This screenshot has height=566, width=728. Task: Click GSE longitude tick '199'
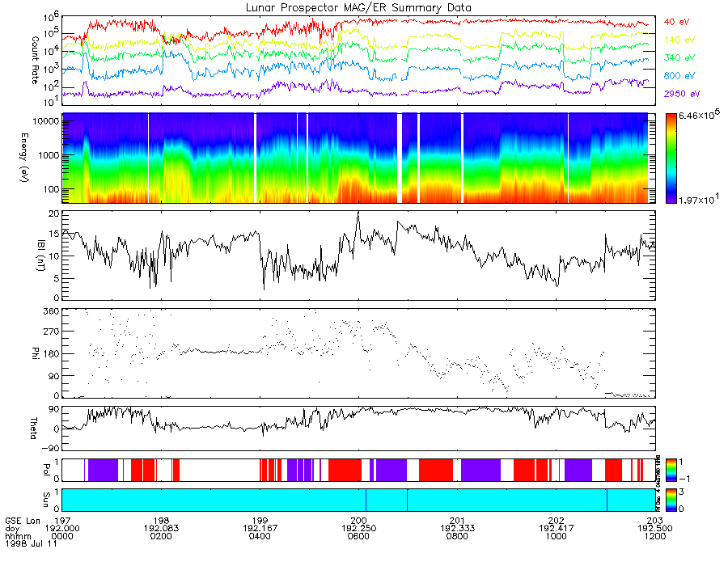point(260,521)
